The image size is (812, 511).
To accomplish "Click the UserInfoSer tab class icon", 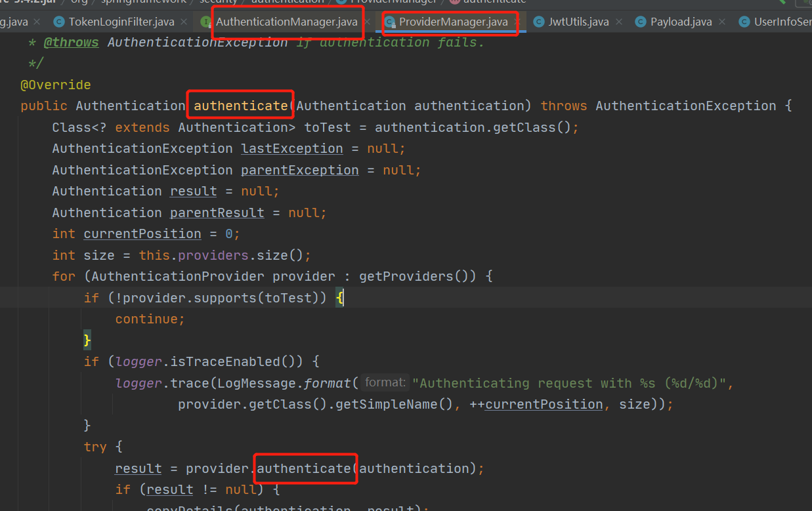I will [x=744, y=22].
